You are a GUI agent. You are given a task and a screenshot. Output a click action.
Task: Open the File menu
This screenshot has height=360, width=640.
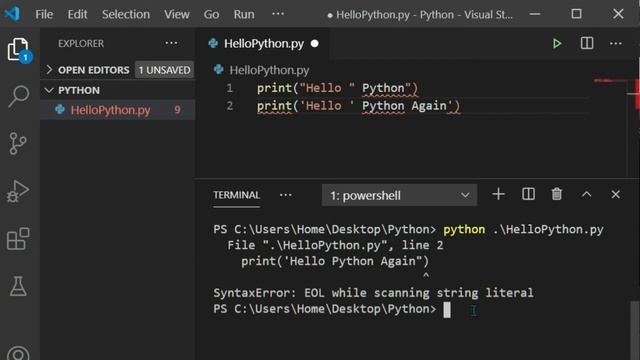(x=44, y=14)
